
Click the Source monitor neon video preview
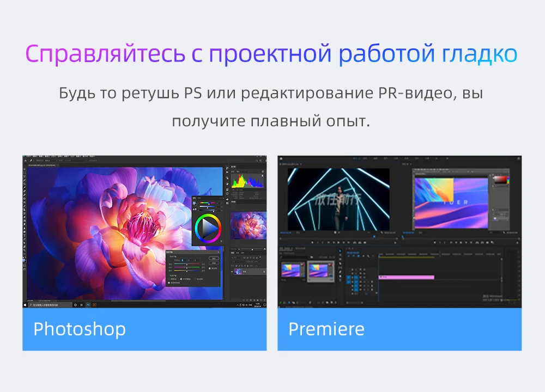338,200
